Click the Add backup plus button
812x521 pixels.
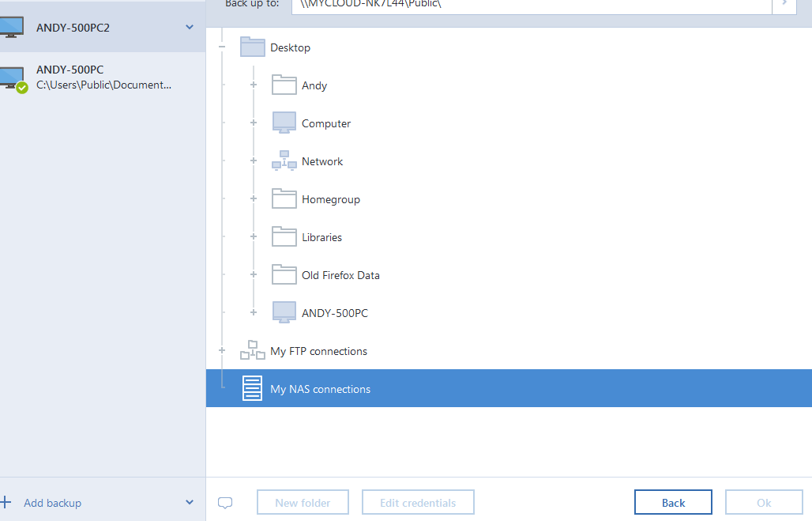[6, 503]
